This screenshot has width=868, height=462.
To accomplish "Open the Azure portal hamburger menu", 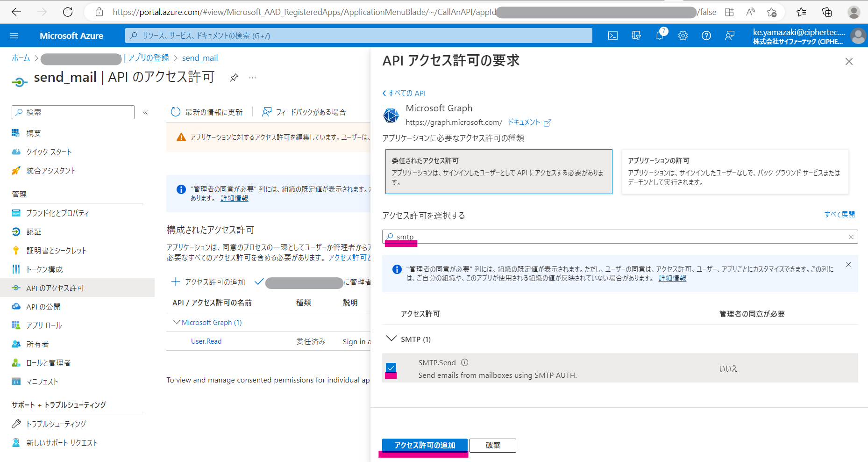I will [14, 36].
